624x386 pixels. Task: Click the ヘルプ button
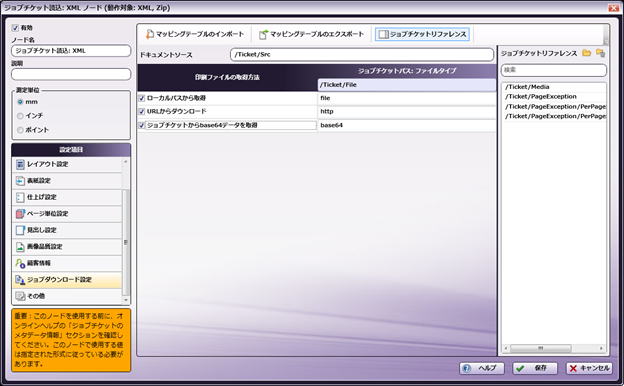tap(482, 368)
